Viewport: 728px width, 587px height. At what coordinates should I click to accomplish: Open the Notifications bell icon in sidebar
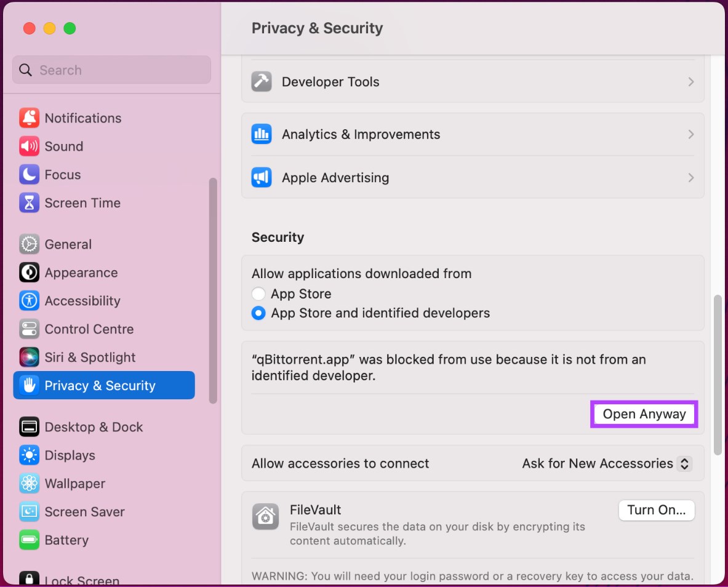click(x=29, y=118)
